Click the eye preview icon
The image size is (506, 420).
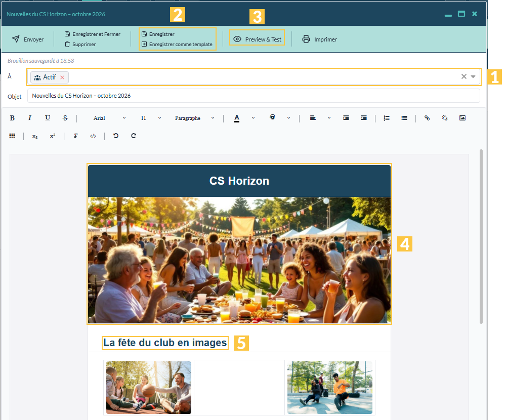237,39
